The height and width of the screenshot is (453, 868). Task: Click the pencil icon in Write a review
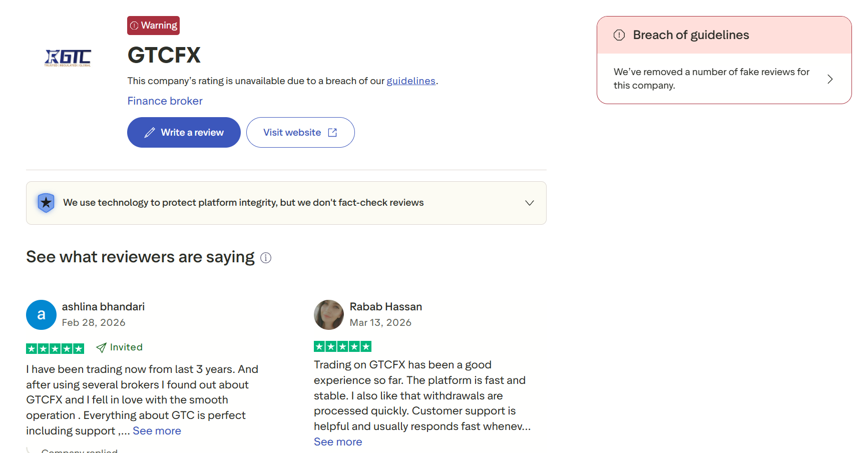150,133
